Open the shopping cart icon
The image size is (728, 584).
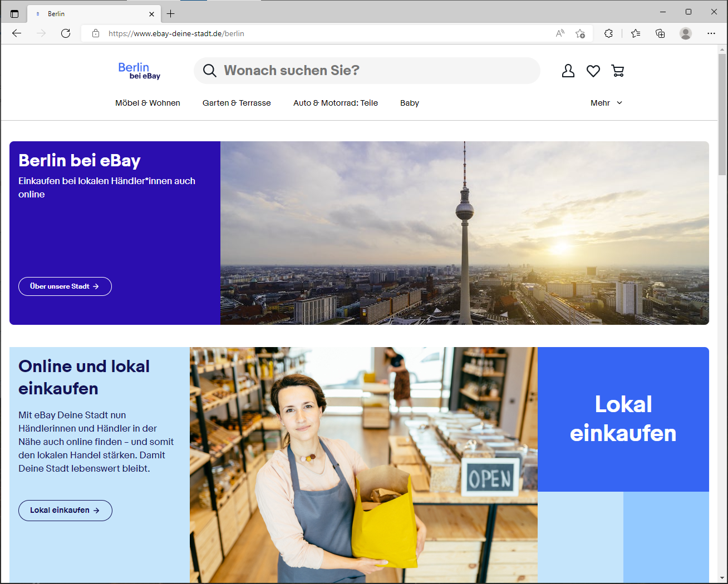click(618, 71)
